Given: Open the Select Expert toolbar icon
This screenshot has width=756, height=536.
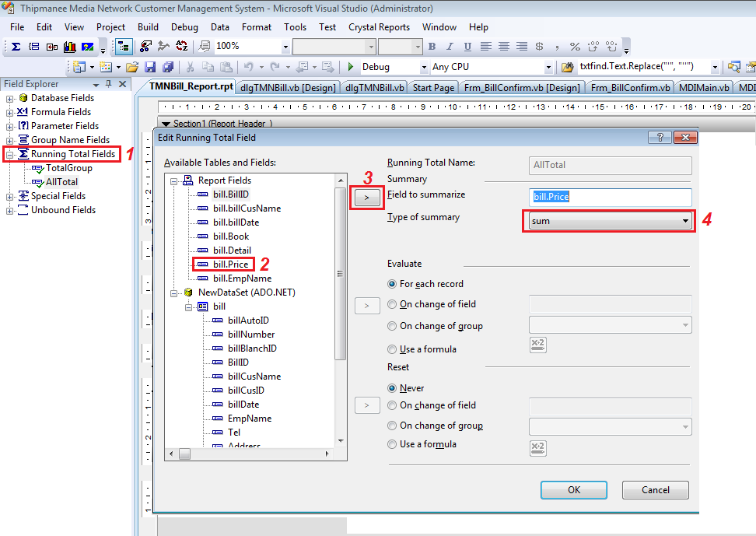Looking at the screenshot, I should point(145,47).
